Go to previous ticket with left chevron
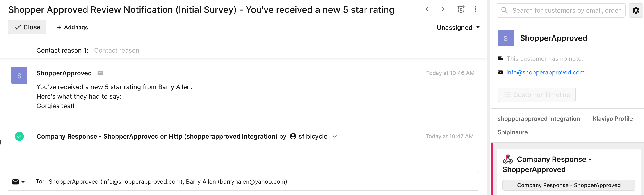This screenshot has height=195, width=644. [x=427, y=9]
